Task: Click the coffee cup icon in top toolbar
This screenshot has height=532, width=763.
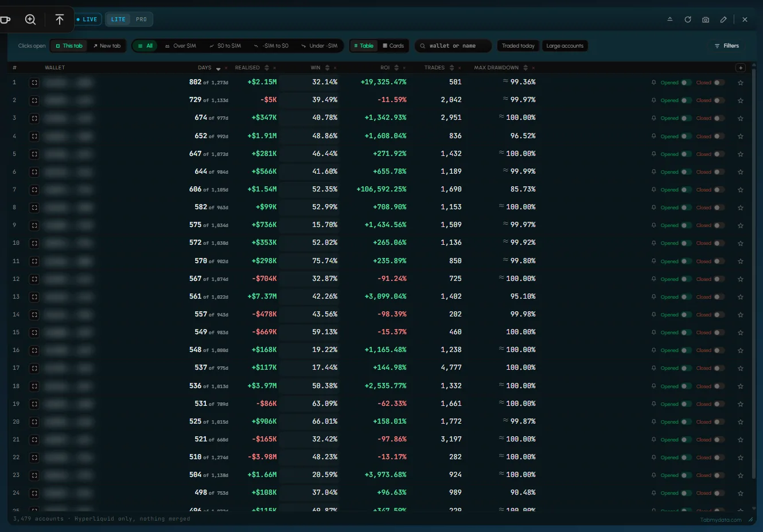Action: click(5, 19)
